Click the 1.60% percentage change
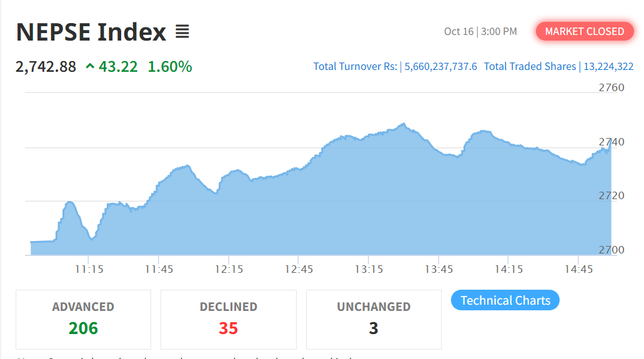This screenshot has width=644, height=359. [170, 66]
